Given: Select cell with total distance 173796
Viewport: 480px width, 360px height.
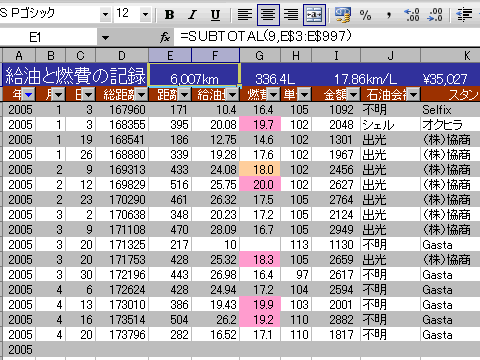Looking at the screenshot, I should click(x=122, y=335).
